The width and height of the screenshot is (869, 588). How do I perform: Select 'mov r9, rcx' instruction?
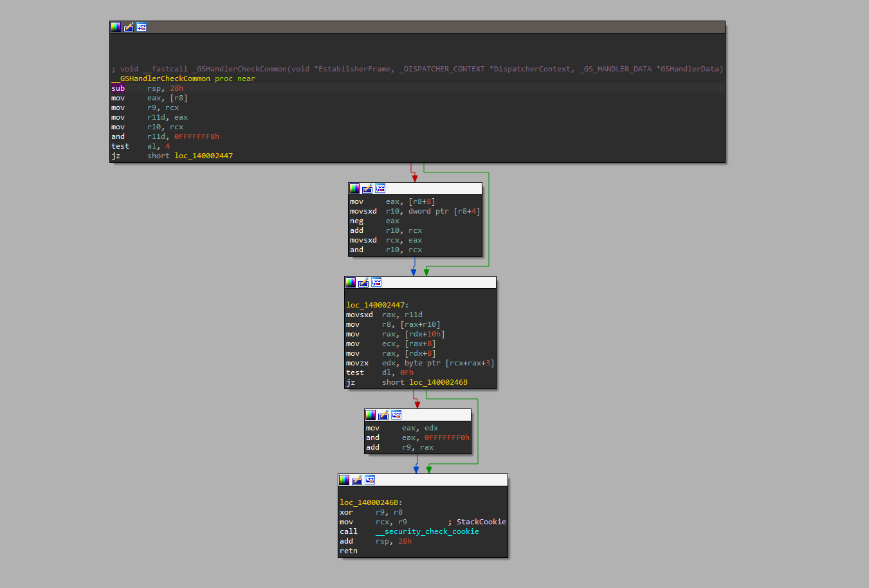pyautogui.click(x=145, y=107)
